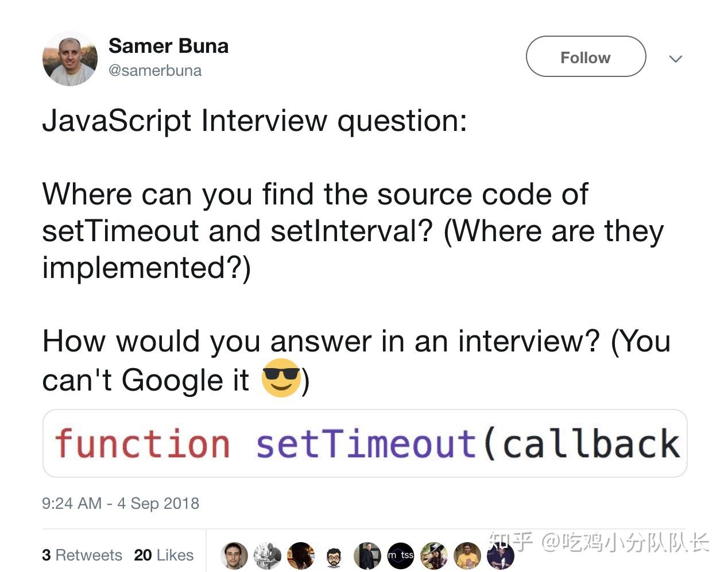The height and width of the screenshot is (572, 728).
Task: Open the dark orange-toned silhouette liker avatar
Action: click(301, 555)
